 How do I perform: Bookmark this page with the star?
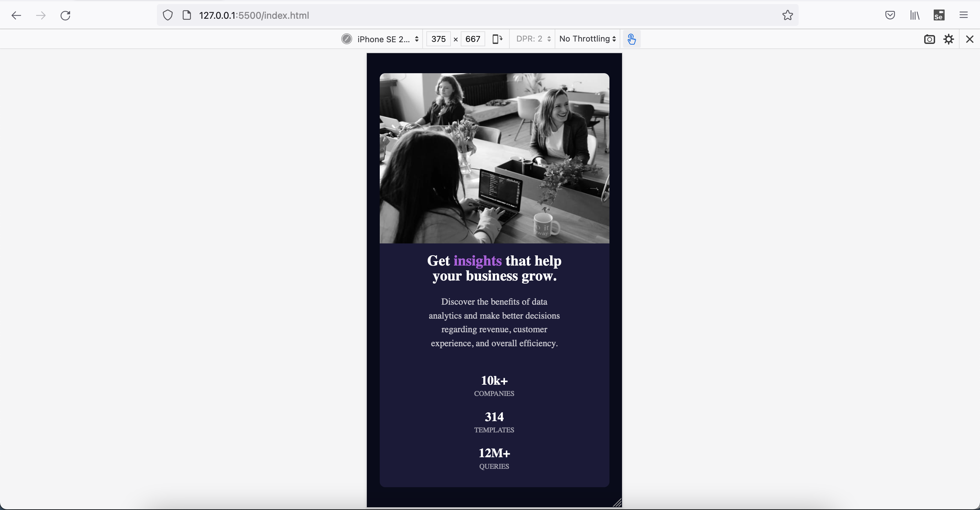pos(787,15)
